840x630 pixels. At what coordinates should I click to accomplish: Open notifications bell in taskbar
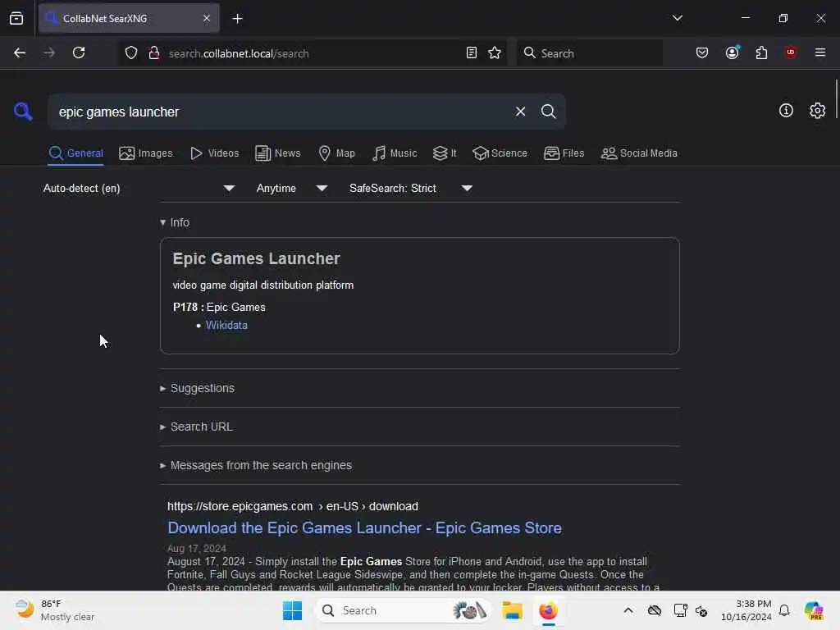784,610
